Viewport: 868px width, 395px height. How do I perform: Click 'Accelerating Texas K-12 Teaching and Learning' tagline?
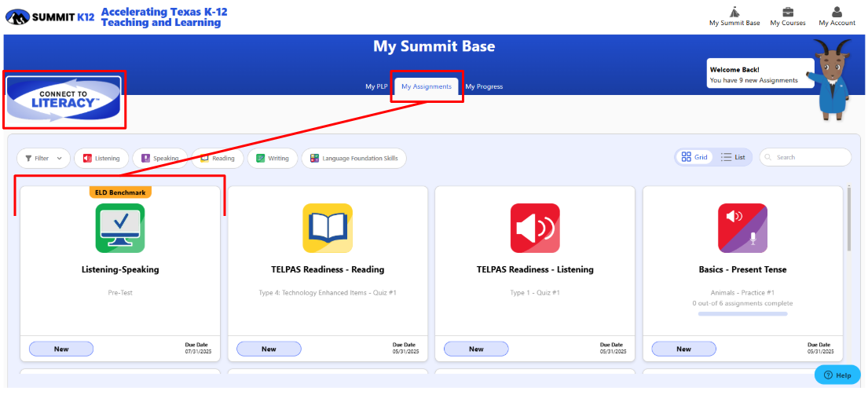(x=164, y=17)
